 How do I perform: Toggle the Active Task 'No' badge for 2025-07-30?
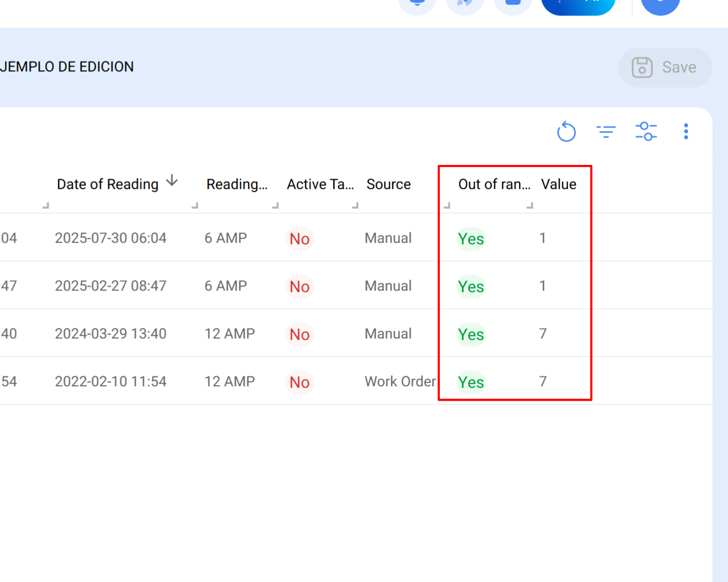click(299, 239)
